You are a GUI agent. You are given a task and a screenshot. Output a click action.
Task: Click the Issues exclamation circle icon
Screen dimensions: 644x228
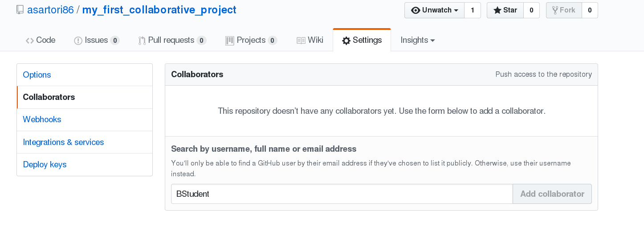coord(78,41)
